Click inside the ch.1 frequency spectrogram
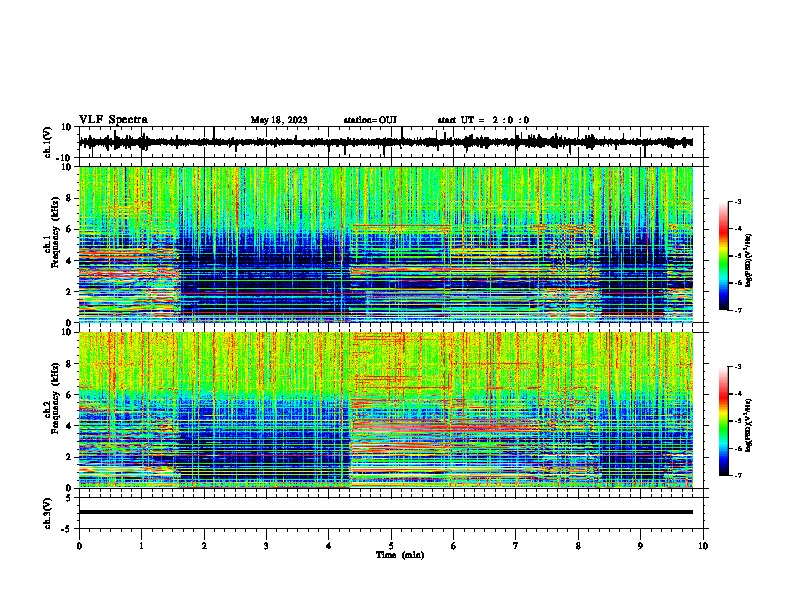 pyautogui.click(x=385, y=244)
